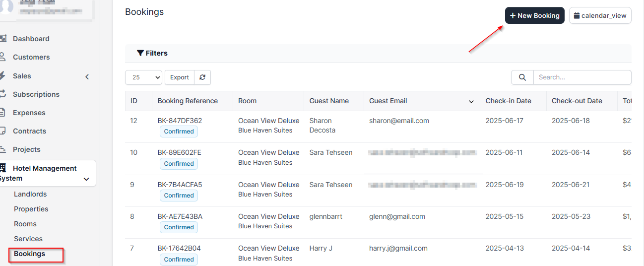Screen dimensions: 644x266
Task: Open the Landlords submenu item
Action: pos(30,194)
